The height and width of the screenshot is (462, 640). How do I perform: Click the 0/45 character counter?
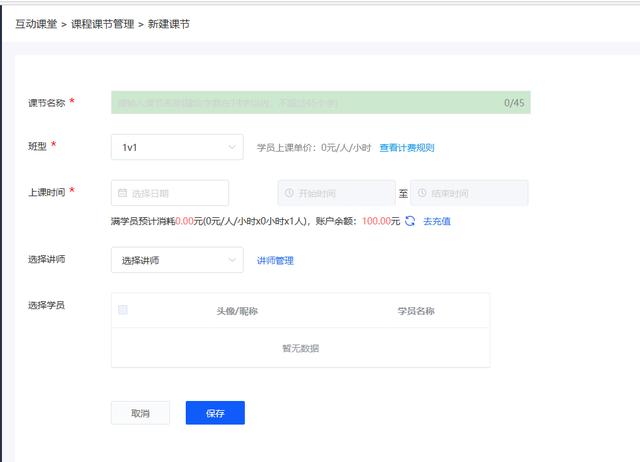click(x=514, y=103)
